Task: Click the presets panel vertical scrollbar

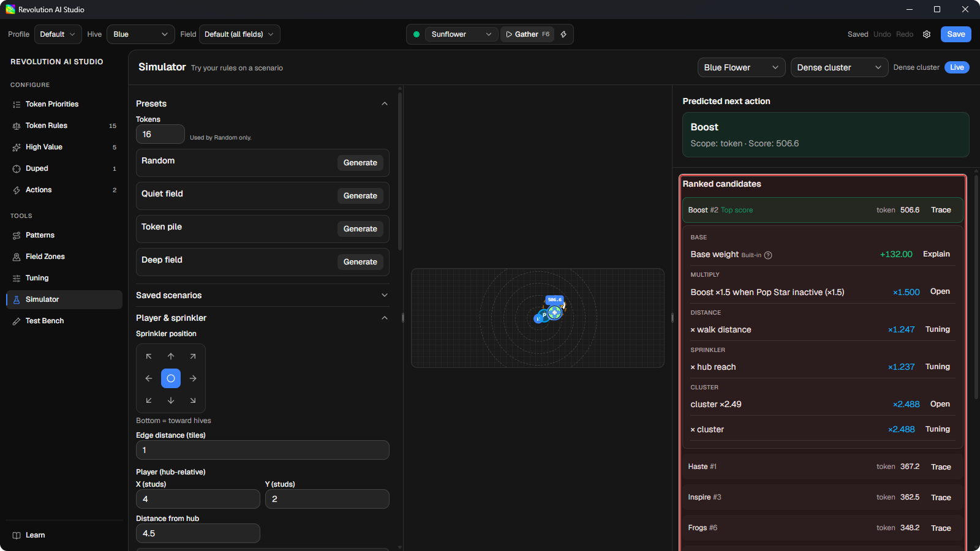Action: click(400, 171)
